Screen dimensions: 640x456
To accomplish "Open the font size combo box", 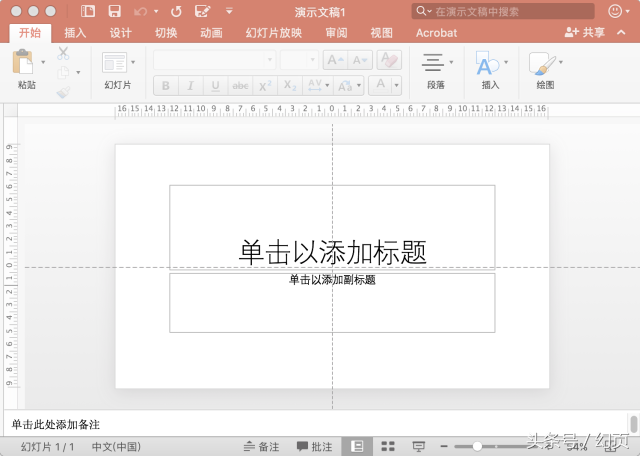I will point(299,60).
